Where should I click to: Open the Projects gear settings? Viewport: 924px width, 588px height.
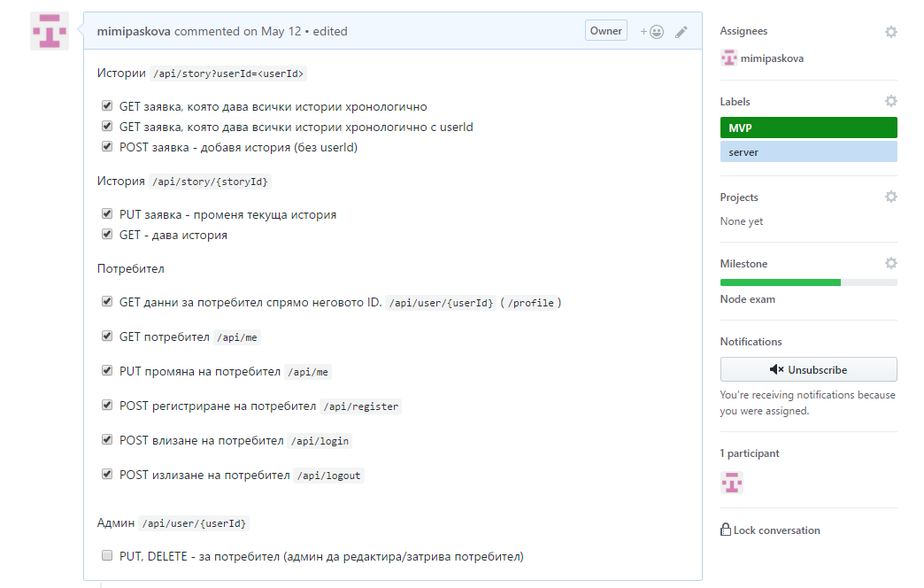tap(890, 197)
